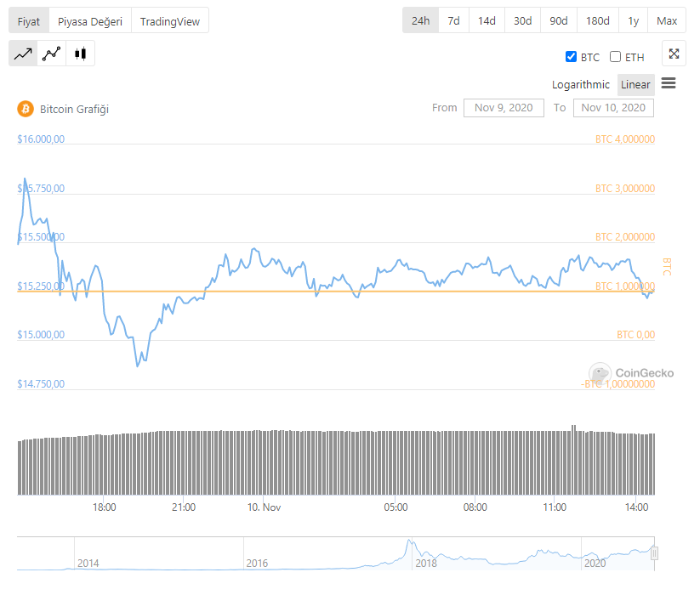Click the navigator range handle at right
Image resolution: width=700 pixels, height=595 pixels.
[654, 553]
